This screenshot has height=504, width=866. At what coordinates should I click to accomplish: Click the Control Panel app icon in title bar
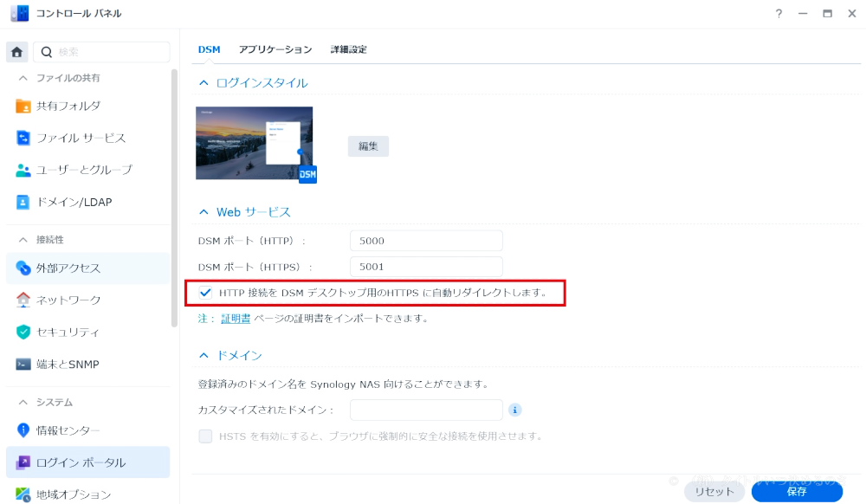click(x=20, y=13)
